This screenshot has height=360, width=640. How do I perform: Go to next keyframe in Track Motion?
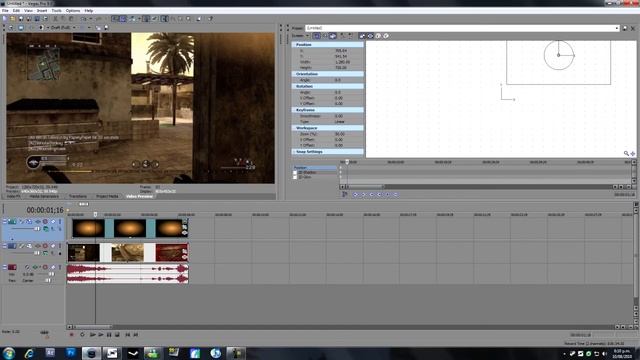[x=371, y=195]
